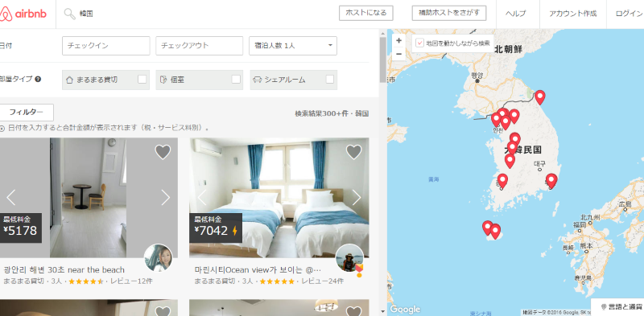Open host avatar on the 광안리 해변 listing
This screenshot has height=316, width=644.
(x=158, y=258)
